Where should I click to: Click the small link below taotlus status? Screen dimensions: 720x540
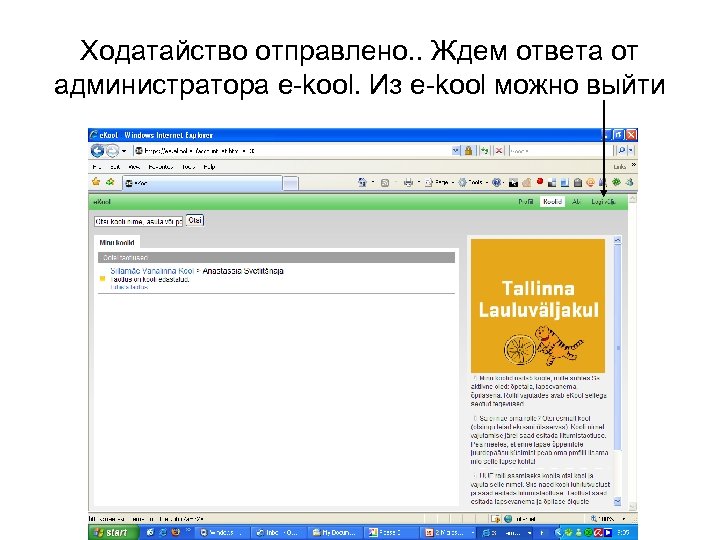(x=129, y=287)
